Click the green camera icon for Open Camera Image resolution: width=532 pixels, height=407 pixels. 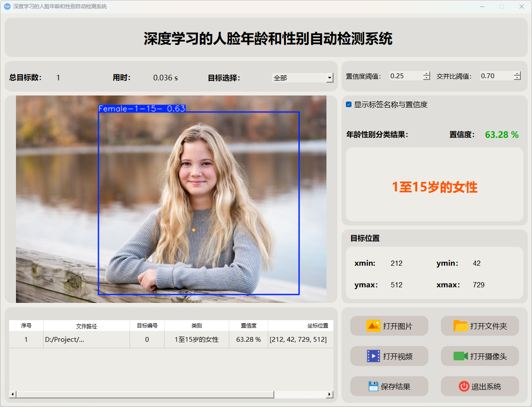(x=461, y=356)
